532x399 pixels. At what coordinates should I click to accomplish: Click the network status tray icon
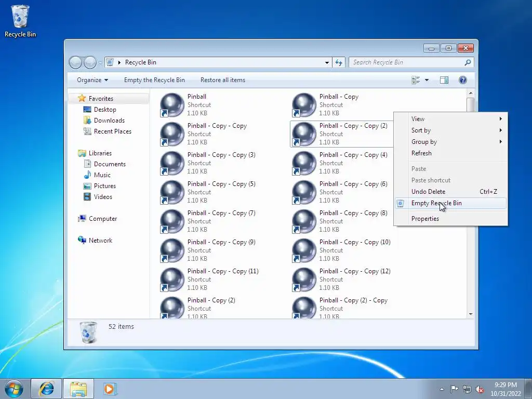pos(467,389)
